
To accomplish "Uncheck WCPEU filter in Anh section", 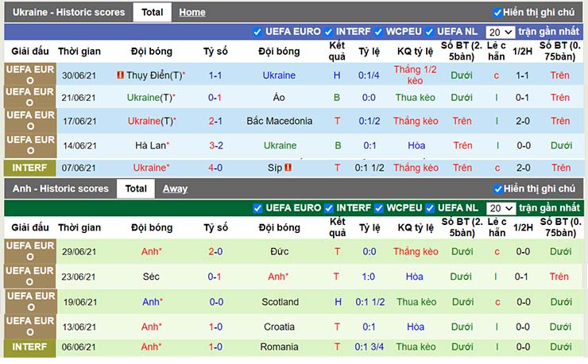I will 379,208.
